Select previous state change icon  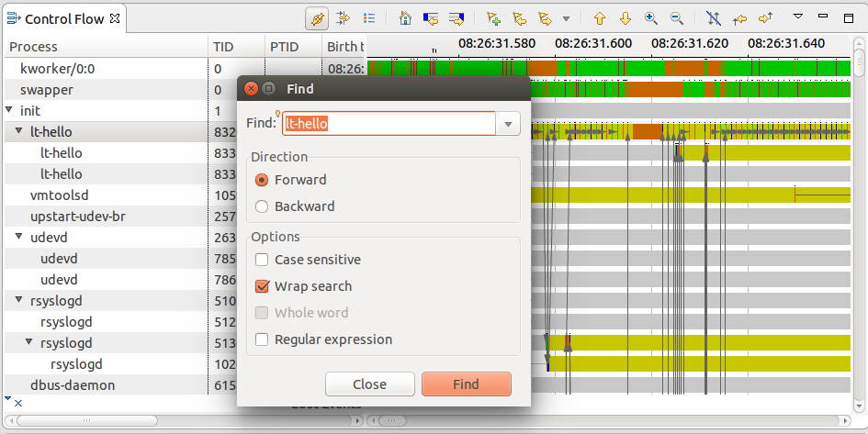point(430,18)
